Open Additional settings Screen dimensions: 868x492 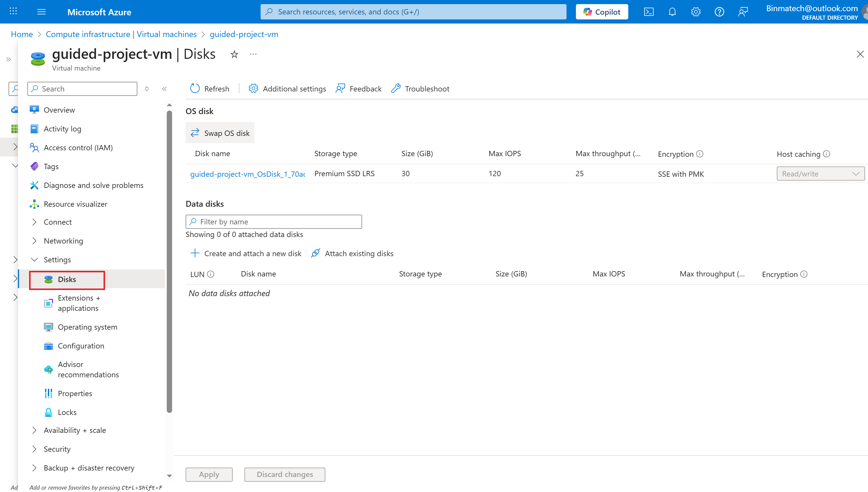[x=287, y=89]
